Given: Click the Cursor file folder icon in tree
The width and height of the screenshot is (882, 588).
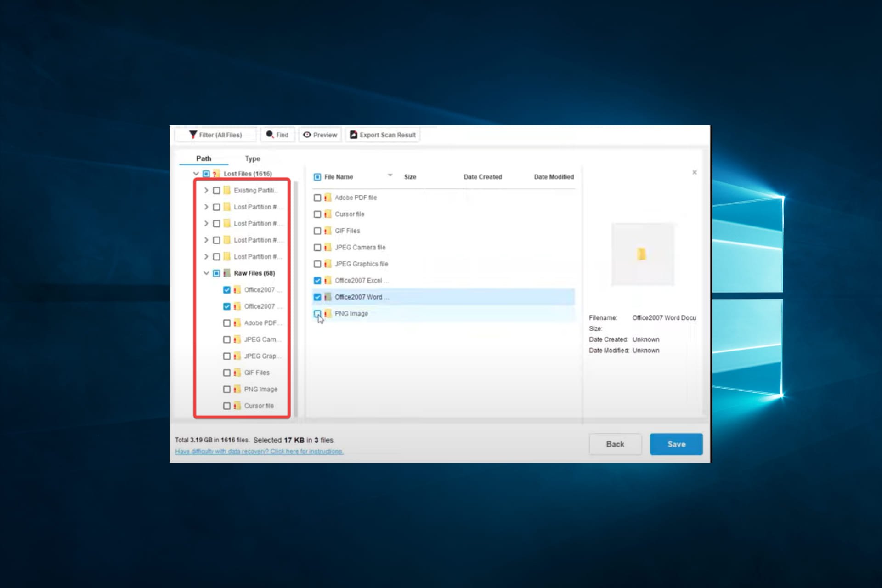Looking at the screenshot, I should tap(237, 406).
